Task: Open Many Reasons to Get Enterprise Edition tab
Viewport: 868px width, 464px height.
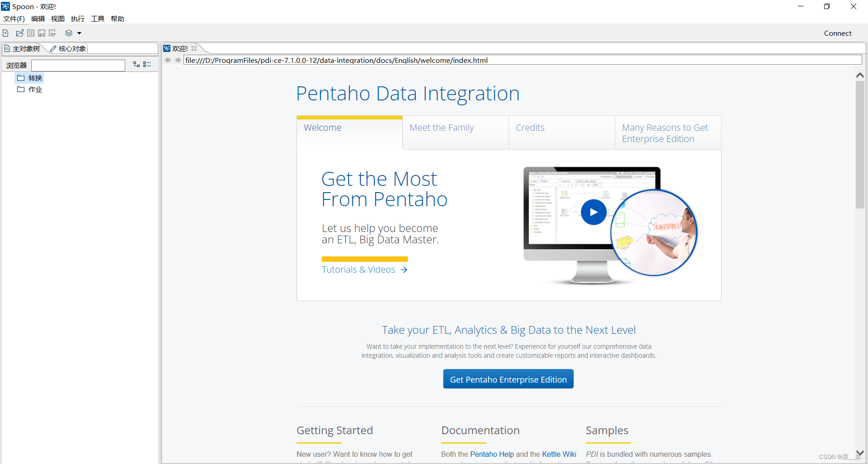Action: pos(668,133)
